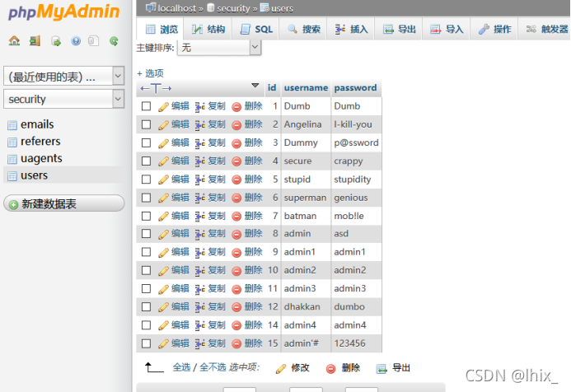The height and width of the screenshot is (392, 571).
Task: Open the phpMyAdmin documentation help icon
Action: coord(76,41)
